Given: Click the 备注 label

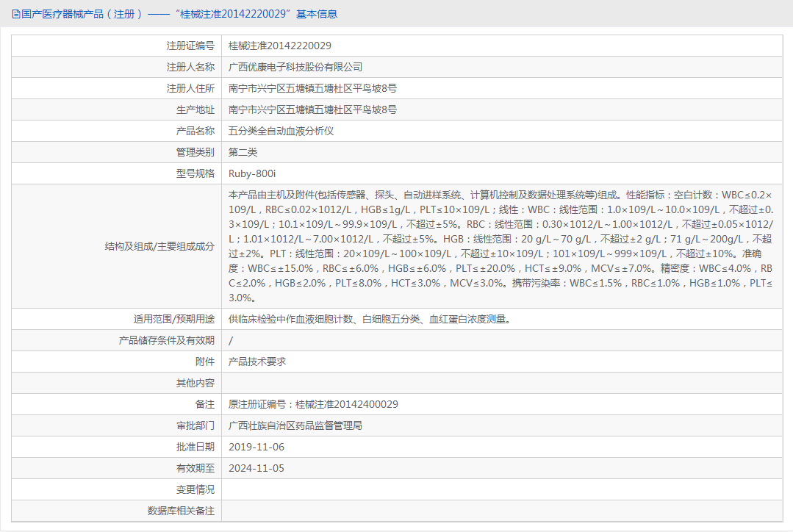Looking at the screenshot, I should coord(205,404).
